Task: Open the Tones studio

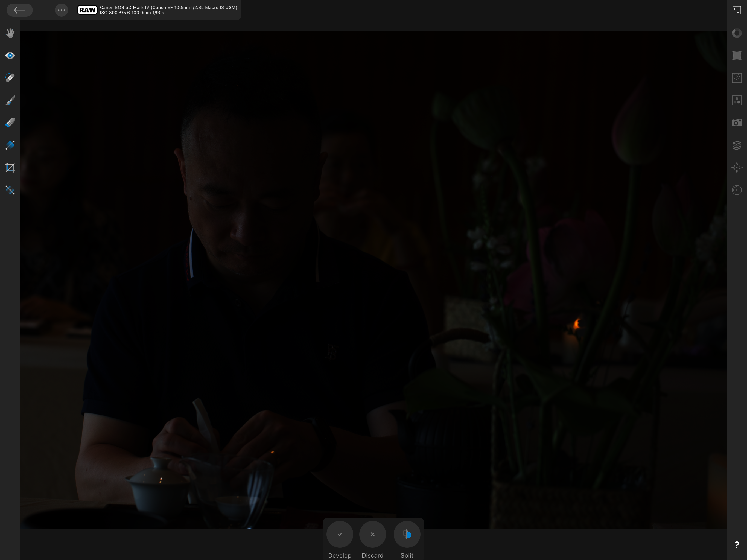Action: (x=737, y=100)
